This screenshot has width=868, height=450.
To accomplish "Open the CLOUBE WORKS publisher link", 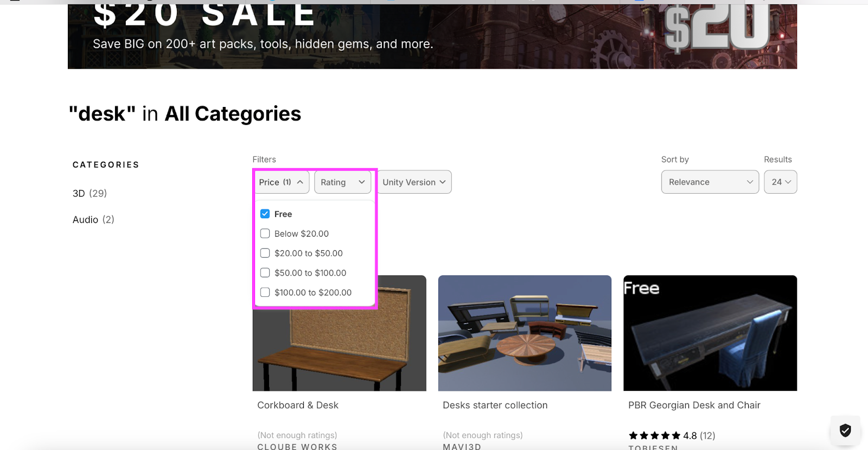I will click(x=297, y=447).
